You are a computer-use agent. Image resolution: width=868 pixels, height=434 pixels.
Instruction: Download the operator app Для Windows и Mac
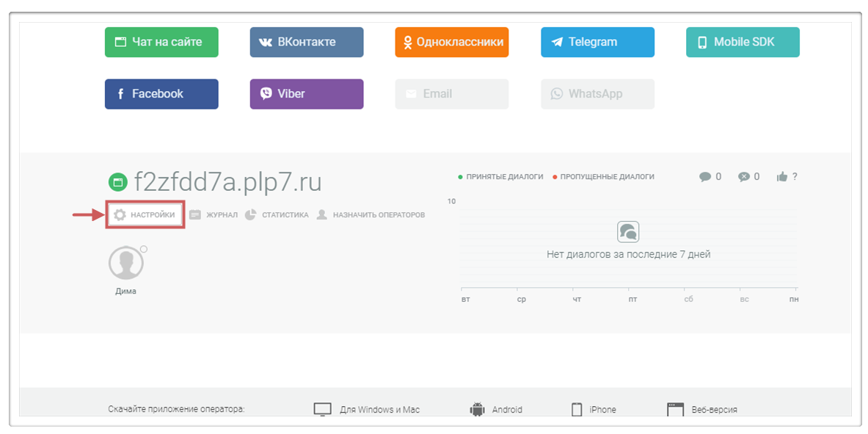click(367, 409)
